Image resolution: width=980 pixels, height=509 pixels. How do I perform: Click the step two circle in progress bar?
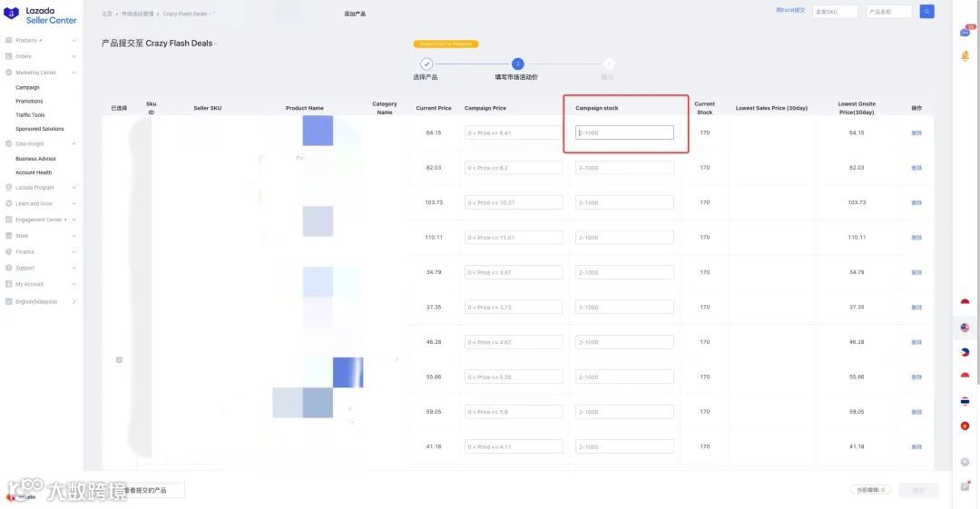tap(517, 64)
